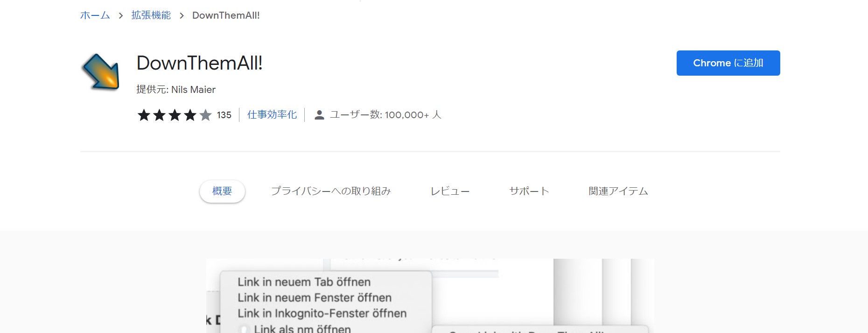
Task: Click the extension screenshot preview image
Action: click(x=430, y=296)
